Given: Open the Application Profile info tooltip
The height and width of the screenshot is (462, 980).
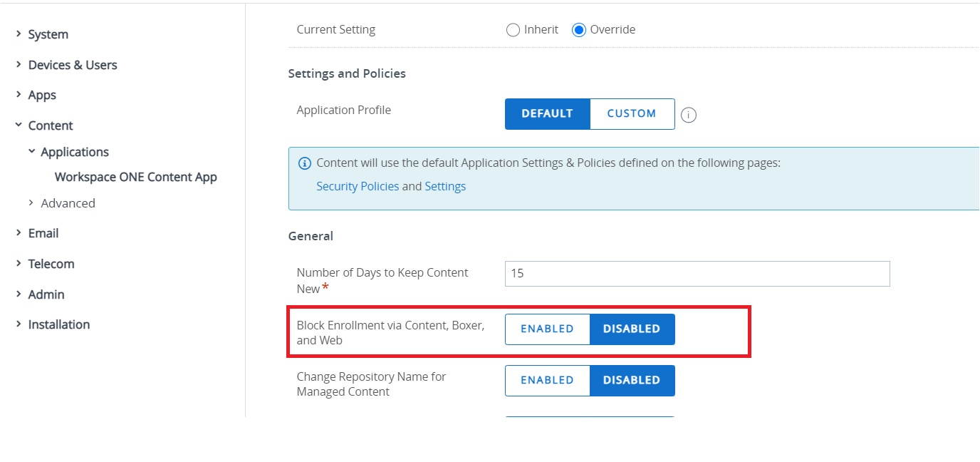Looking at the screenshot, I should 688,113.
